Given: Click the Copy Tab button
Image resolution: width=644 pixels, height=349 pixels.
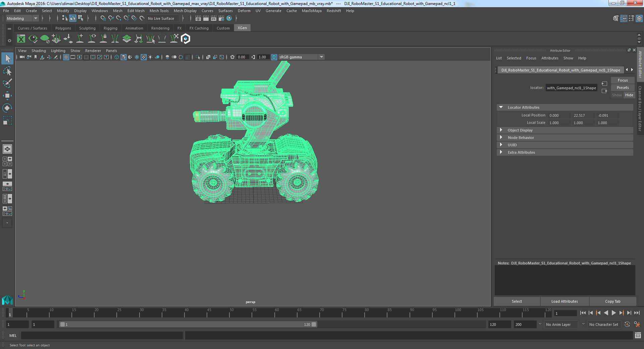Looking at the screenshot, I should point(612,301).
